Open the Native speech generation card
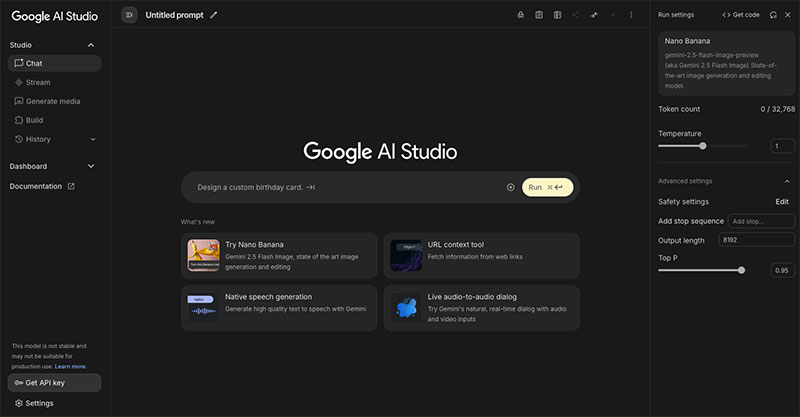This screenshot has height=417, width=800. (279, 308)
